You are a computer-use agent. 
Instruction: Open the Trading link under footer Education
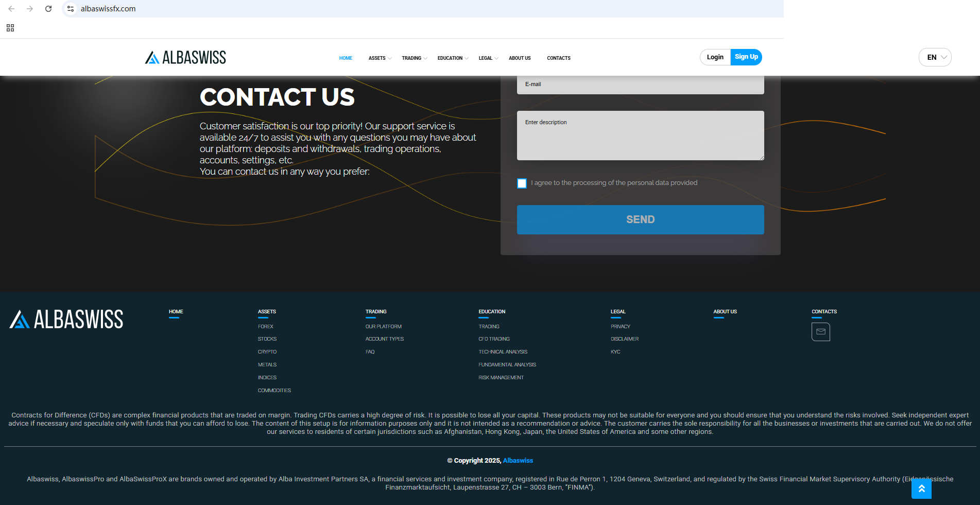click(x=489, y=327)
